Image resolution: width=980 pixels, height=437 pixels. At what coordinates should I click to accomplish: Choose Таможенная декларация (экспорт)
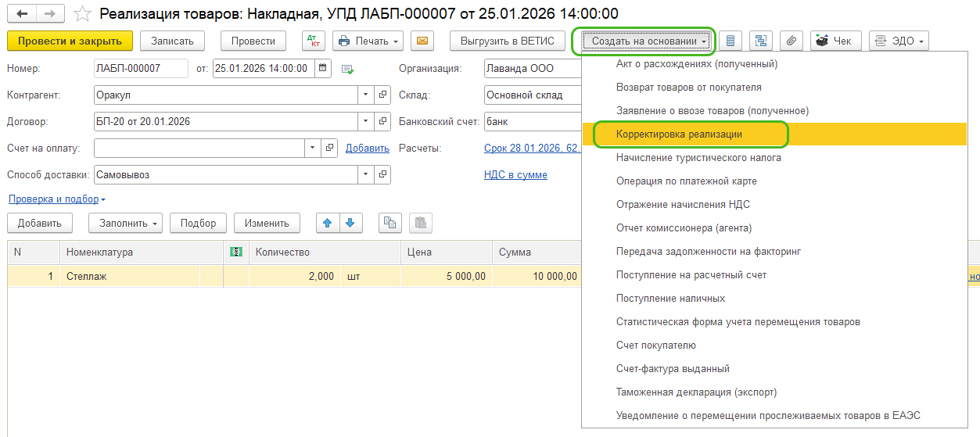tap(774, 392)
